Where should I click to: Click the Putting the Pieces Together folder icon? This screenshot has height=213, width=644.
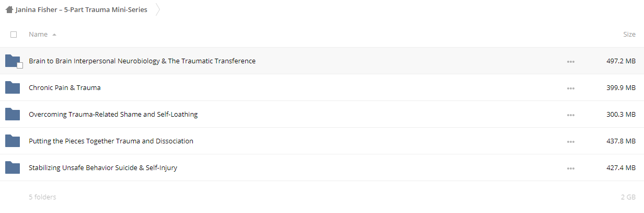(x=13, y=141)
